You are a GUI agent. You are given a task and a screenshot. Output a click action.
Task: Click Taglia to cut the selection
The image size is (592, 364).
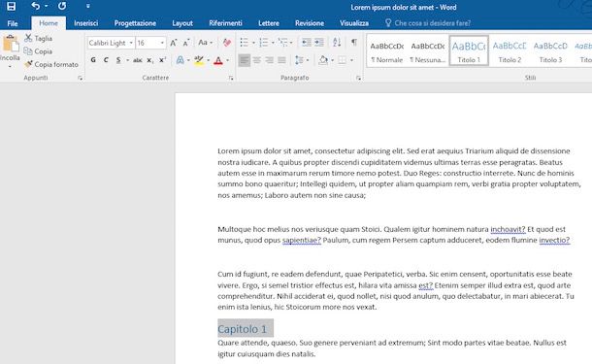39,38
